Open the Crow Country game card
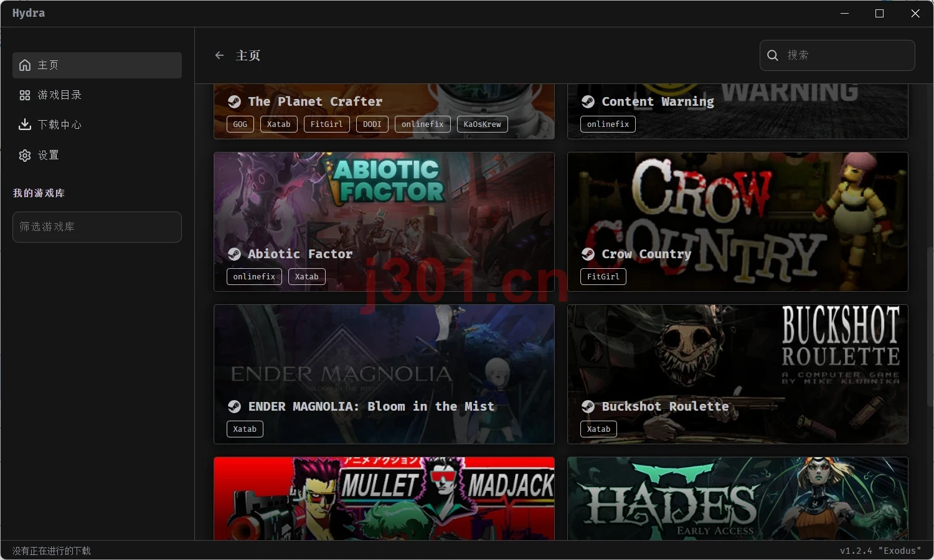 tap(738, 222)
